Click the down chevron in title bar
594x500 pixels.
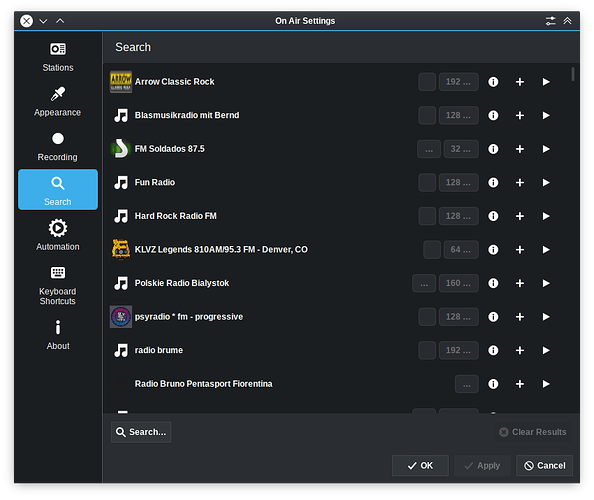(44, 21)
